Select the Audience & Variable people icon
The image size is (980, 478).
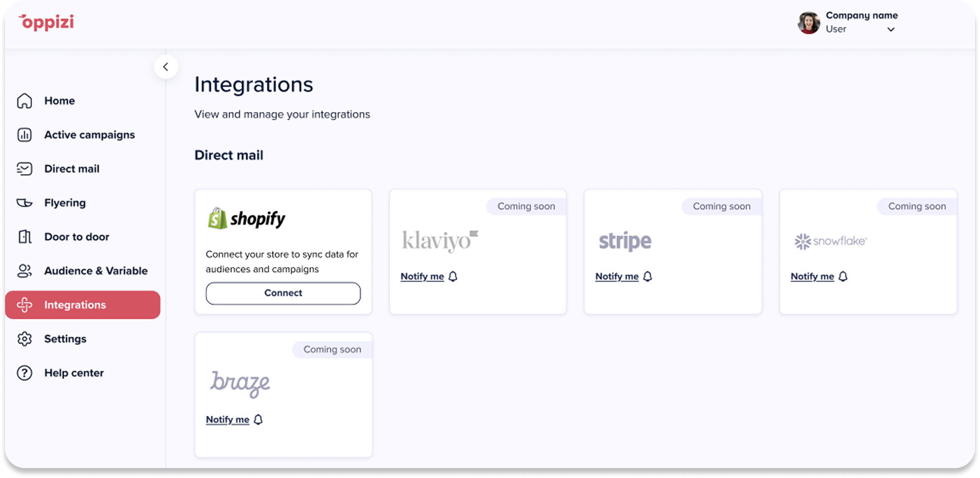click(24, 271)
